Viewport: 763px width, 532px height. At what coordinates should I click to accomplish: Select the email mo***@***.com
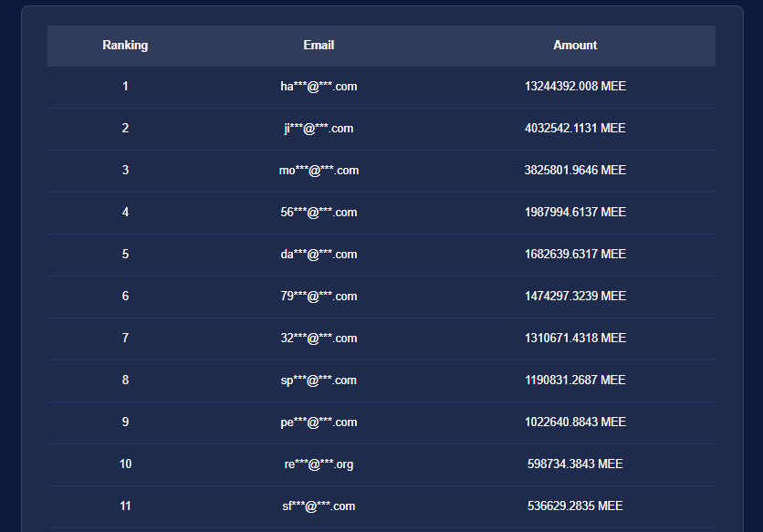pos(319,171)
